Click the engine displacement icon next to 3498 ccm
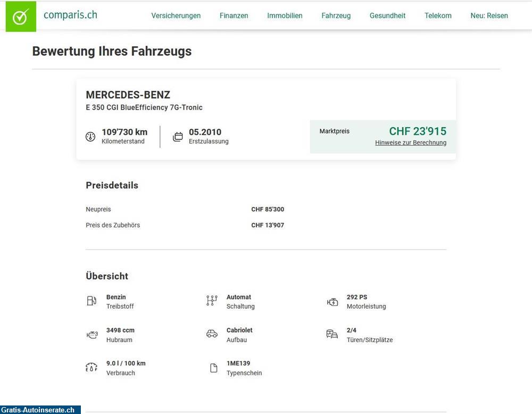The height and width of the screenshot is (414, 532). tap(92, 335)
